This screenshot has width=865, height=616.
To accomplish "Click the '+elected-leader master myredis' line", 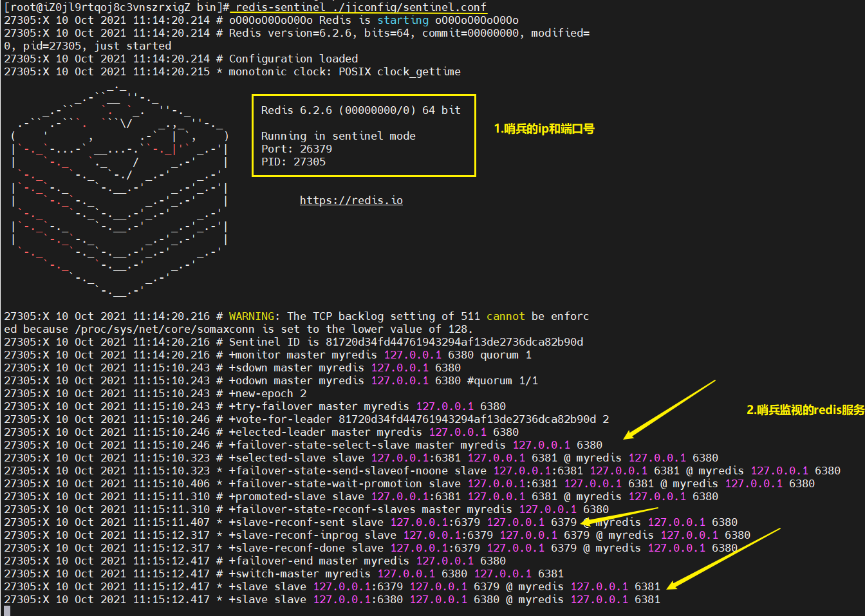I will [x=261, y=432].
